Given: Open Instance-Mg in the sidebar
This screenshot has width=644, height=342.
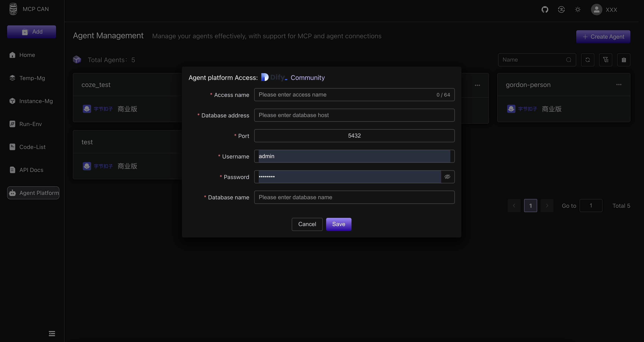Looking at the screenshot, I should [x=36, y=101].
